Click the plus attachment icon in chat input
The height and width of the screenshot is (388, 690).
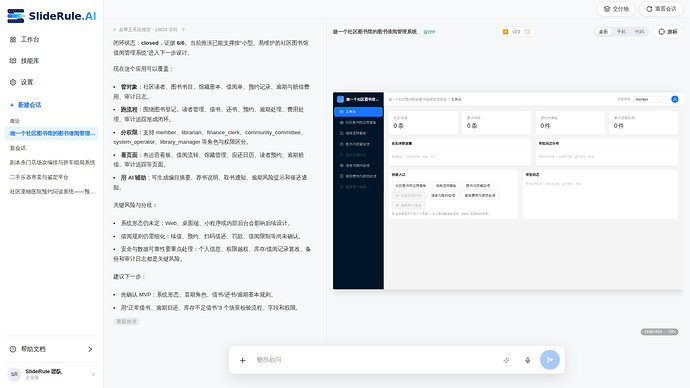click(x=242, y=360)
